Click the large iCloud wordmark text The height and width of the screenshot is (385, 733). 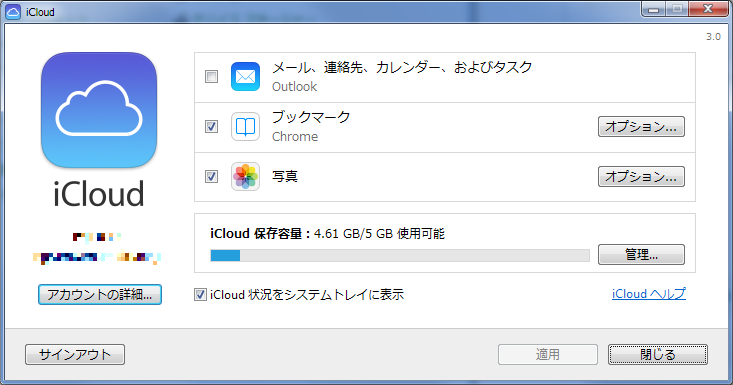click(99, 194)
